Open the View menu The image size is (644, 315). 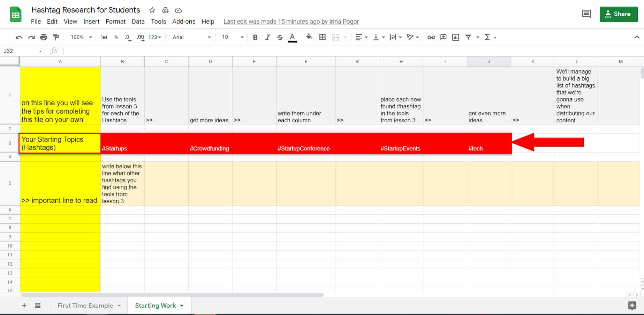coord(70,22)
